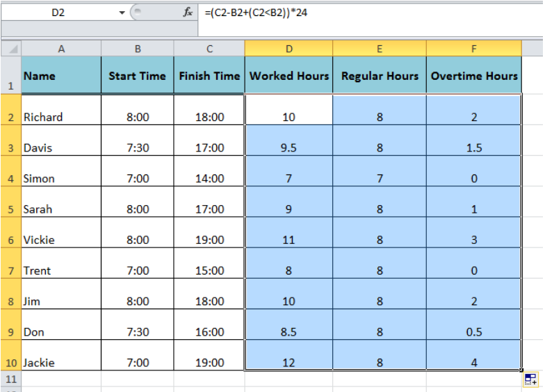545x392 pixels.
Task: Open the Auto Fill Options icon
Action: pyautogui.click(x=531, y=379)
